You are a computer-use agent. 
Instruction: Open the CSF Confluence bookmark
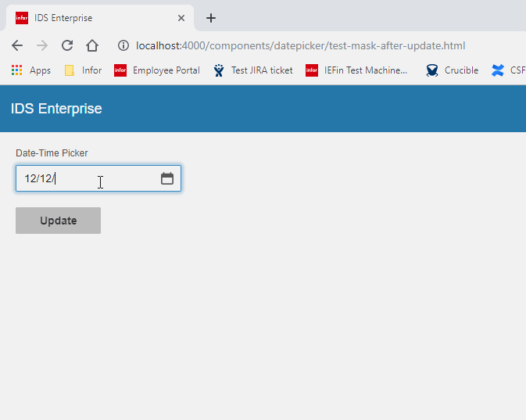click(508, 70)
